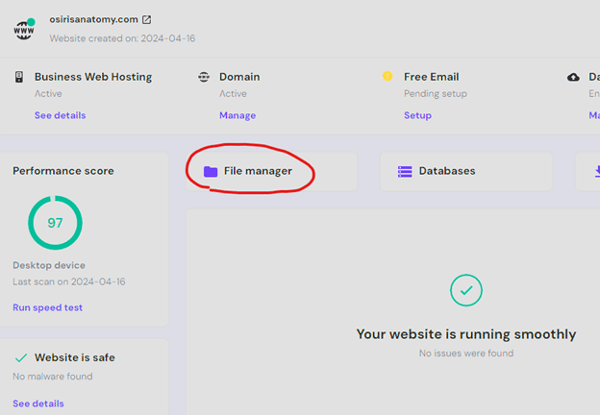The width and height of the screenshot is (600, 415).
Task: Click the Domain globe icon
Action: 204,77
